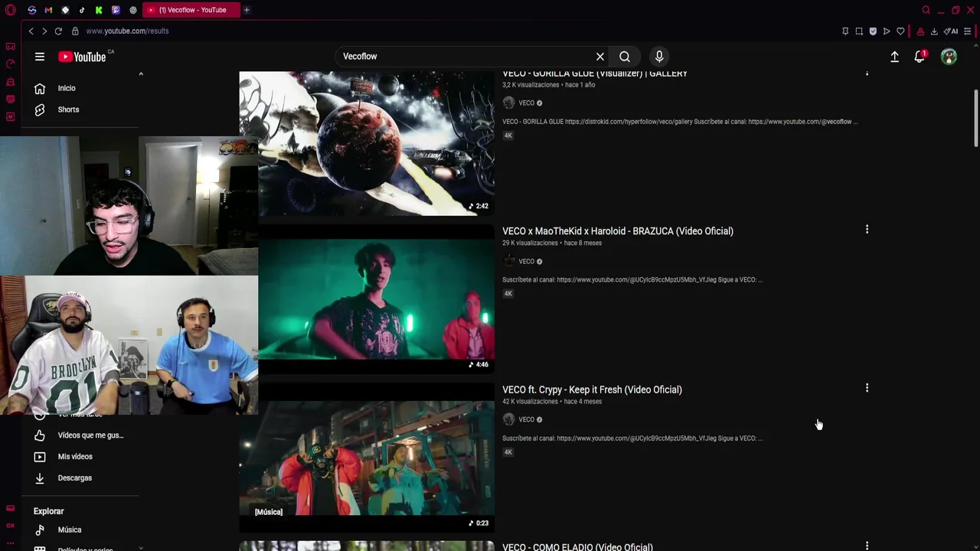Open VECO channel on GORILLA GLUE row
Viewport: 980px width, 551px height.
(x=526, y=103)
